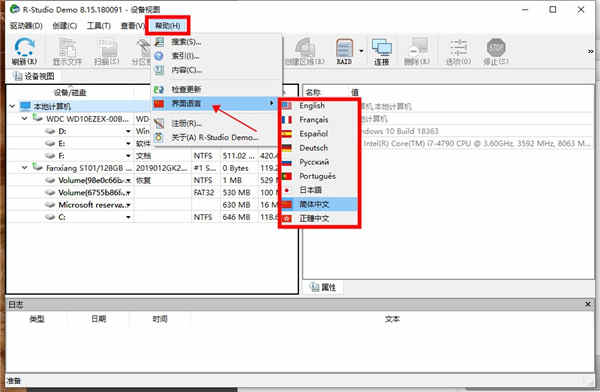
Task: Click the Index help menu icon
Action: [159, 56]
